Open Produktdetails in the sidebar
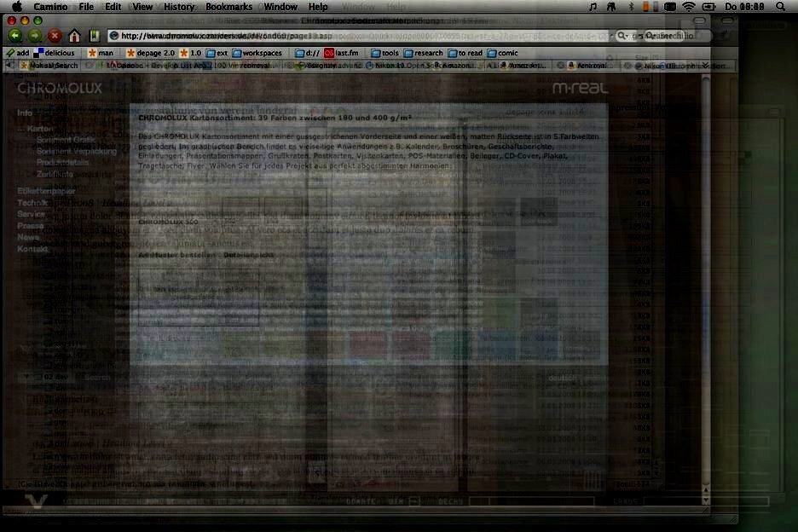 point(62,162)
